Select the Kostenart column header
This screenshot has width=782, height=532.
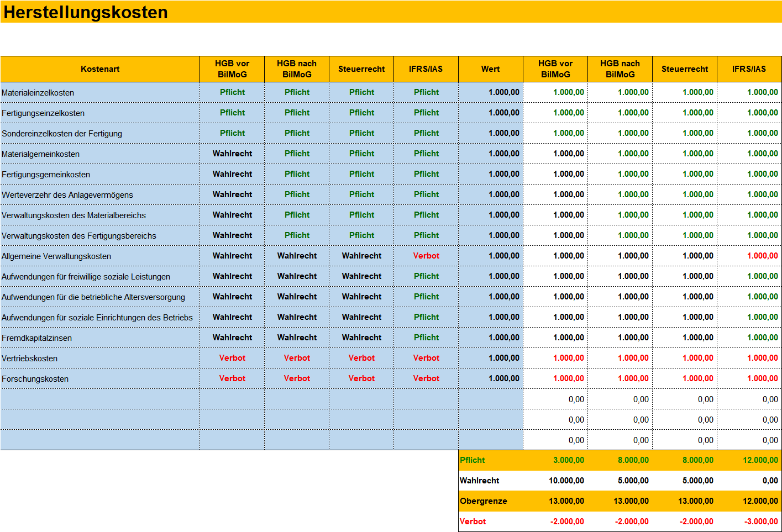point(100,69)
